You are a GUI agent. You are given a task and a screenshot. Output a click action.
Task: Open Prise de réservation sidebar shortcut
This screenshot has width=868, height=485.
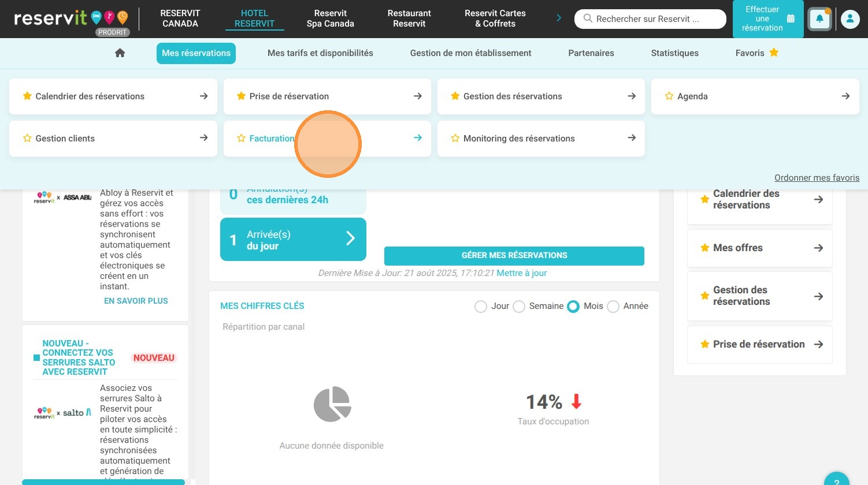[x=759, y=345]
